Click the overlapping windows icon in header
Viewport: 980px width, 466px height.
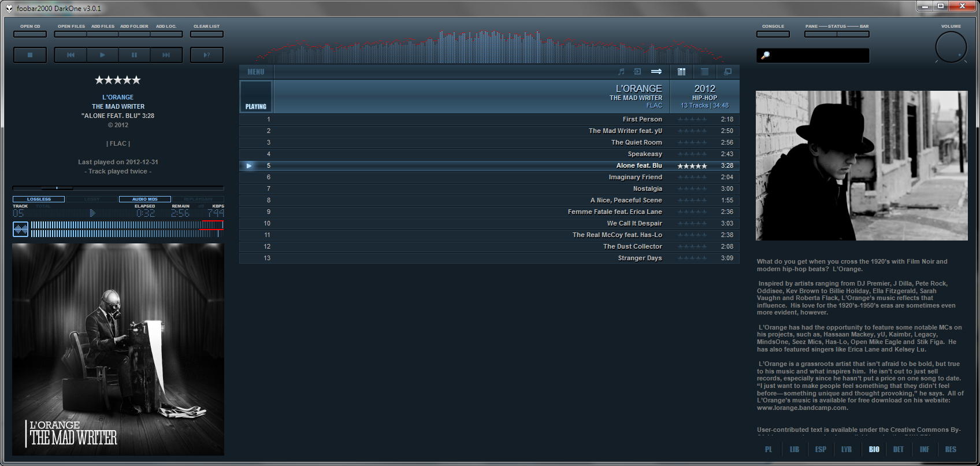[727, 72]
